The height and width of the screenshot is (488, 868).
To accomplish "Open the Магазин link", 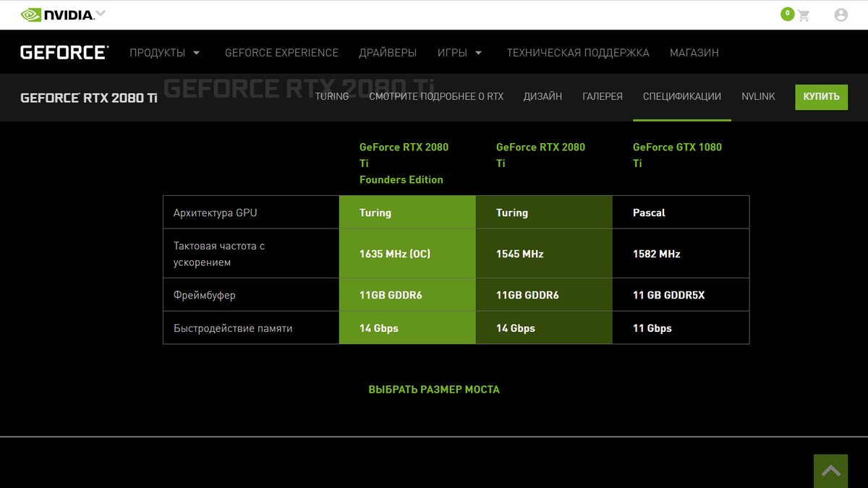I will pos(694,53).
